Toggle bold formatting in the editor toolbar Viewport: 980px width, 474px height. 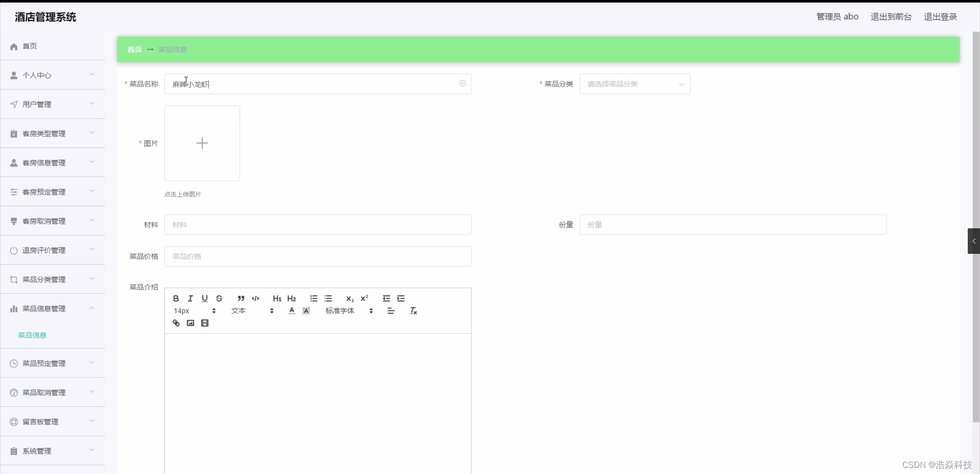pyautogui.click(x=175, y=298)
